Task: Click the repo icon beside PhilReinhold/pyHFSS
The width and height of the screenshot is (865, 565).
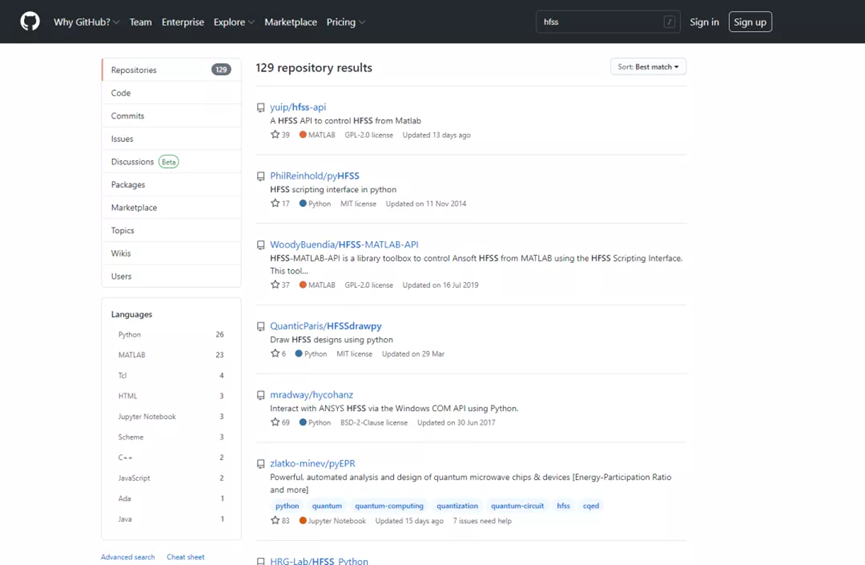Action: [x=260, y=177]
